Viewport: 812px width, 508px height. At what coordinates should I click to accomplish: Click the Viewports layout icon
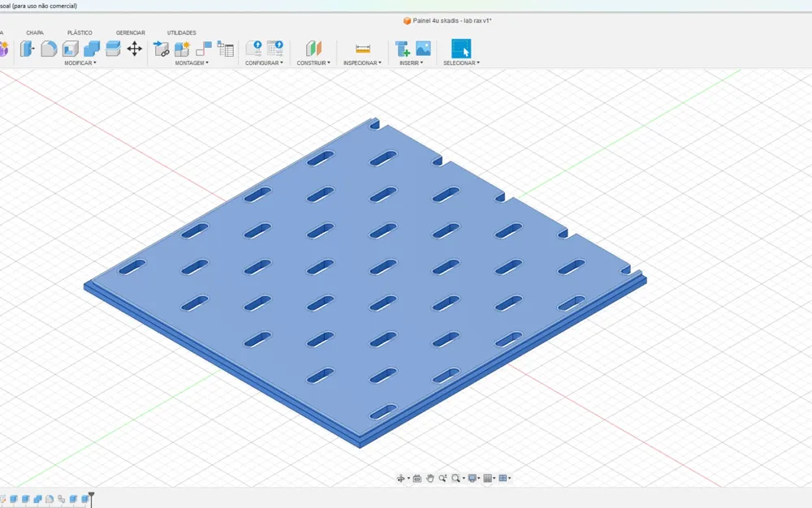click(503, 479)
